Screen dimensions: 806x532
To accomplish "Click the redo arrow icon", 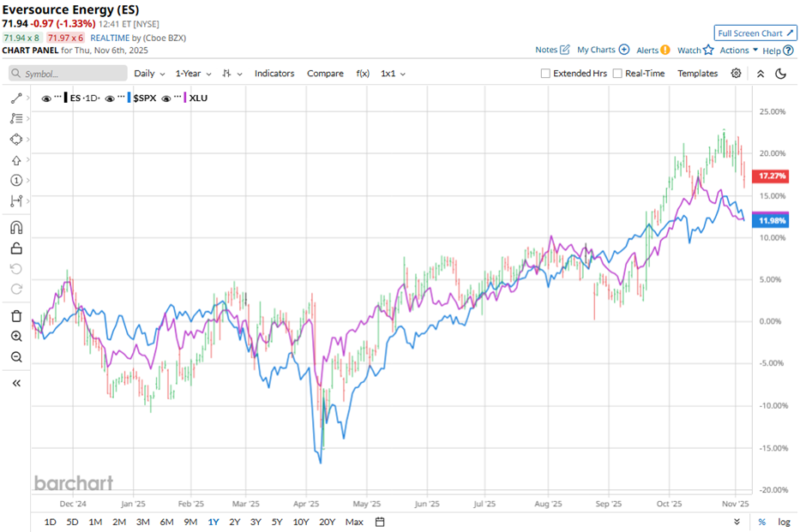I will [16, 289].
